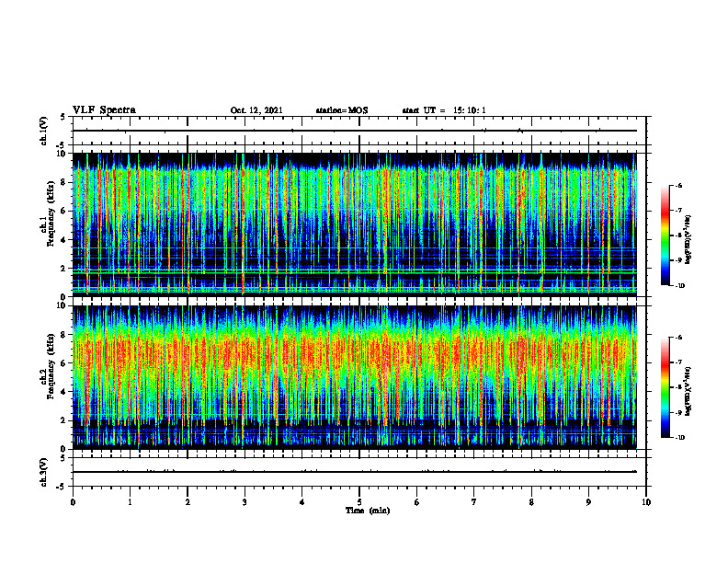
Task: Click time axis tick label "4"
Action: point(302,502)
